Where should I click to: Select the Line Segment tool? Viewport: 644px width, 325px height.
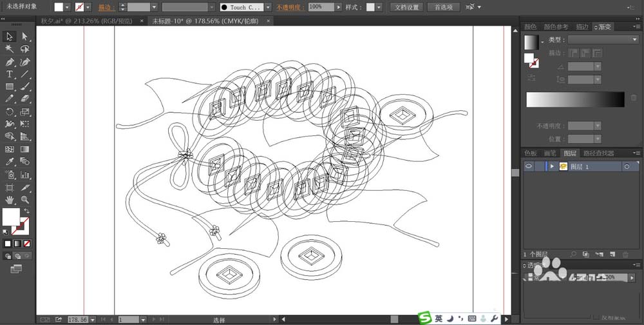click(25, 74)
